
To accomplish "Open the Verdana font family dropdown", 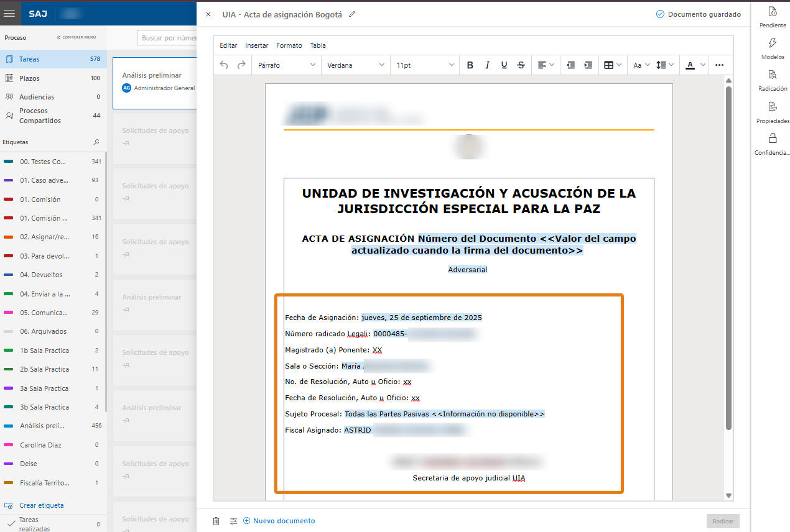I will pos(355,65).
